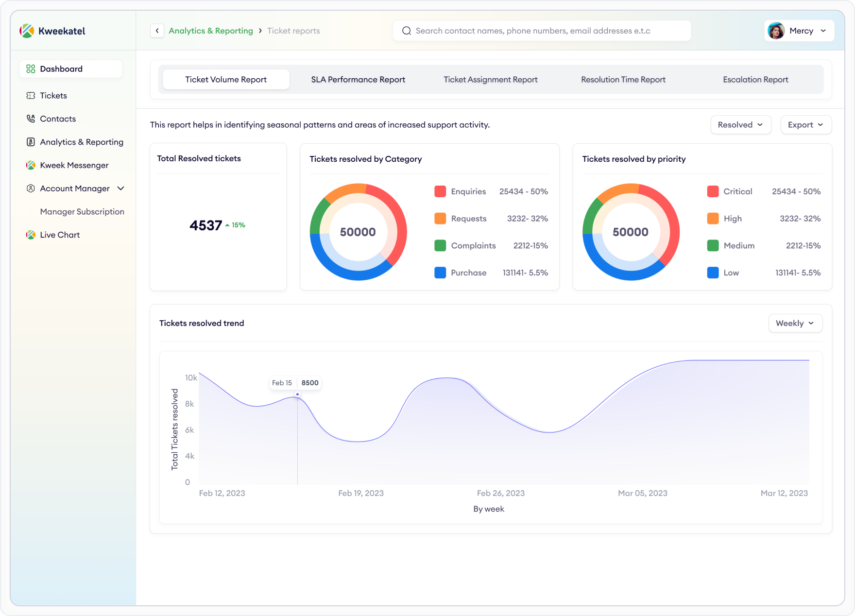Open Manager Subscription in sidebar
Image resolution: width=855 pixels, height=616 pixels.
tap(82, 212)
